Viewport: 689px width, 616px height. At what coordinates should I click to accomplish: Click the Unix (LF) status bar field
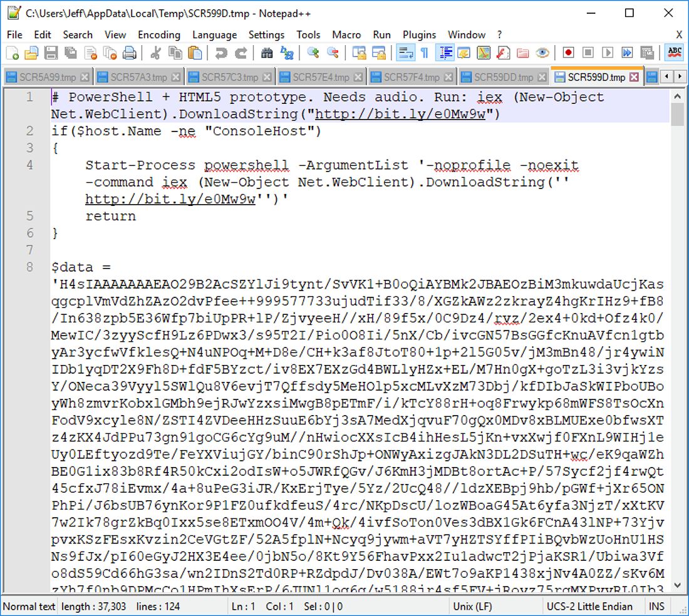472,607
